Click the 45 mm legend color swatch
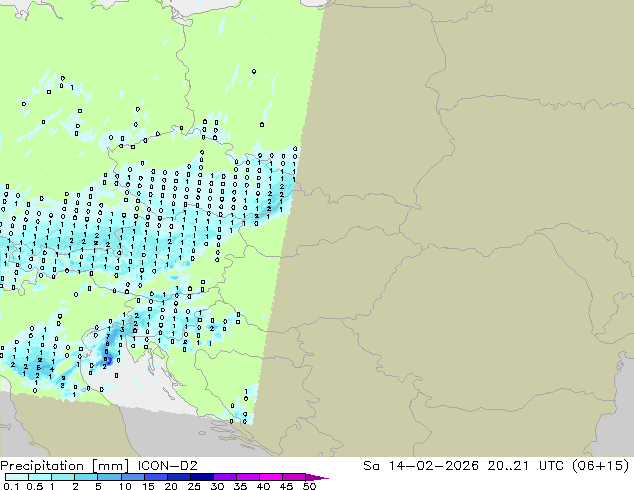This screenshot has width=634, height=490. click(x=294, y=477)
